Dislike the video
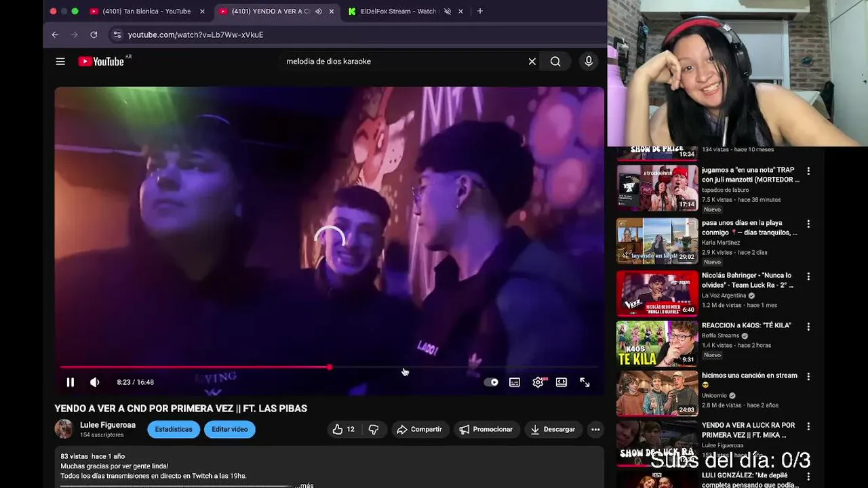This screenshot has width=868, height=488. pos(374,429)
